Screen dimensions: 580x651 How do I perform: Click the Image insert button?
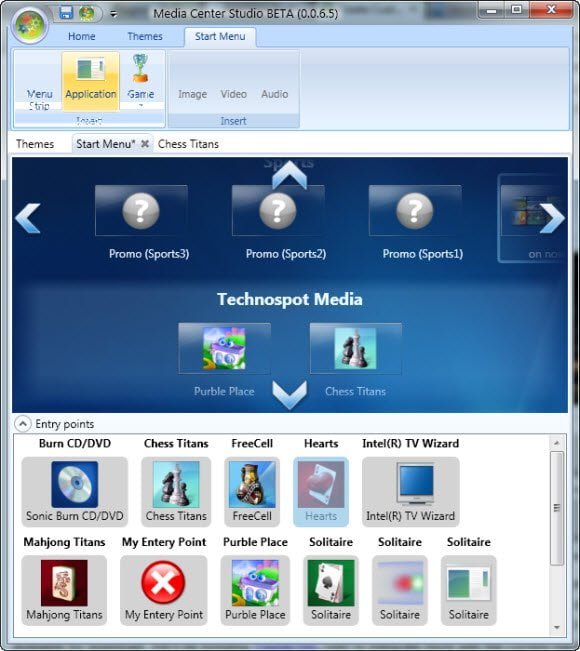coord(192,94)
